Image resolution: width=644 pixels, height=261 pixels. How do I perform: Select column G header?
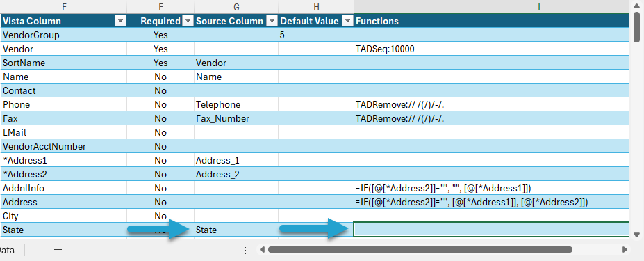coord(236,6)
